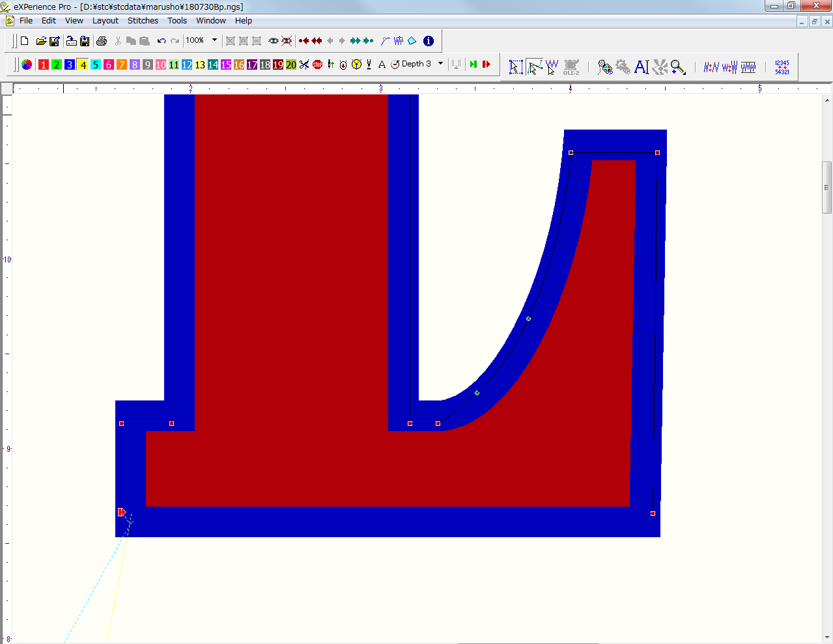Create a new design file

click(x=25, y=41)
